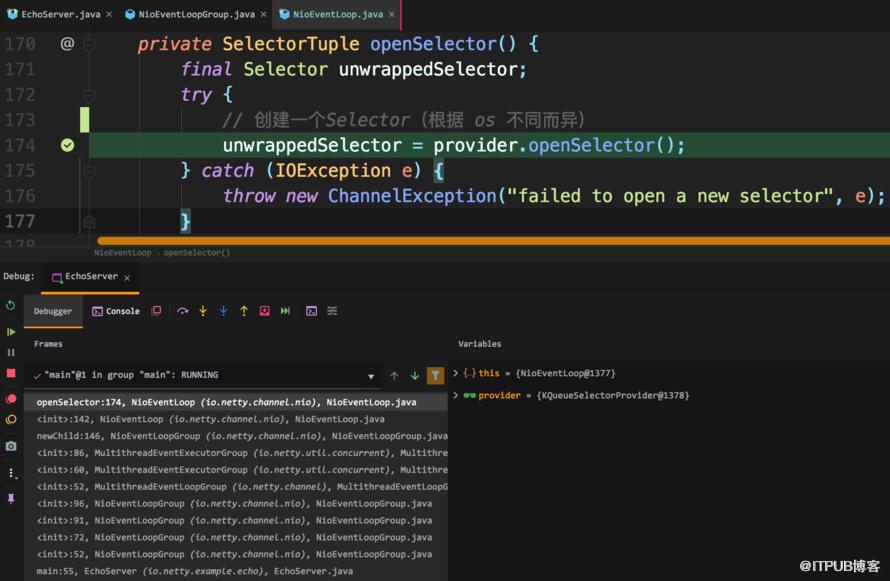Viewport: 890px width, 581px height.
Task: Click the Trace Current Stream Chain icon
Action: pyautogui.click(x=332, y=311)
